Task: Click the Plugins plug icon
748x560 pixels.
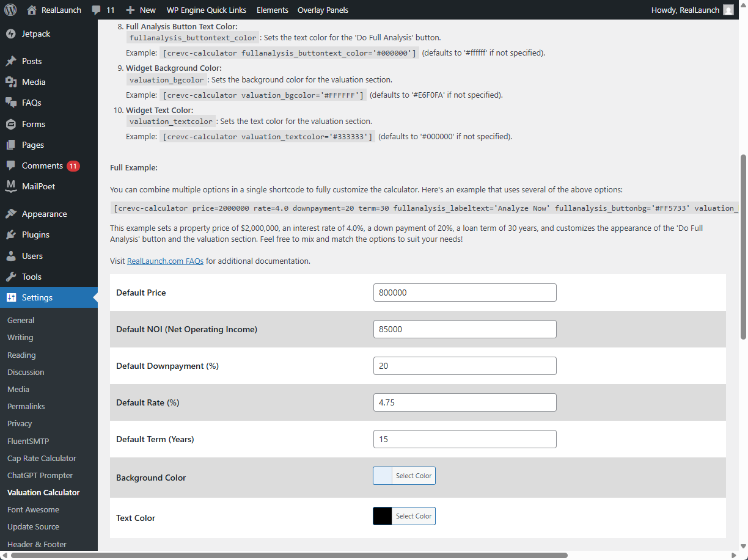Action: click(x=11, y=235)
